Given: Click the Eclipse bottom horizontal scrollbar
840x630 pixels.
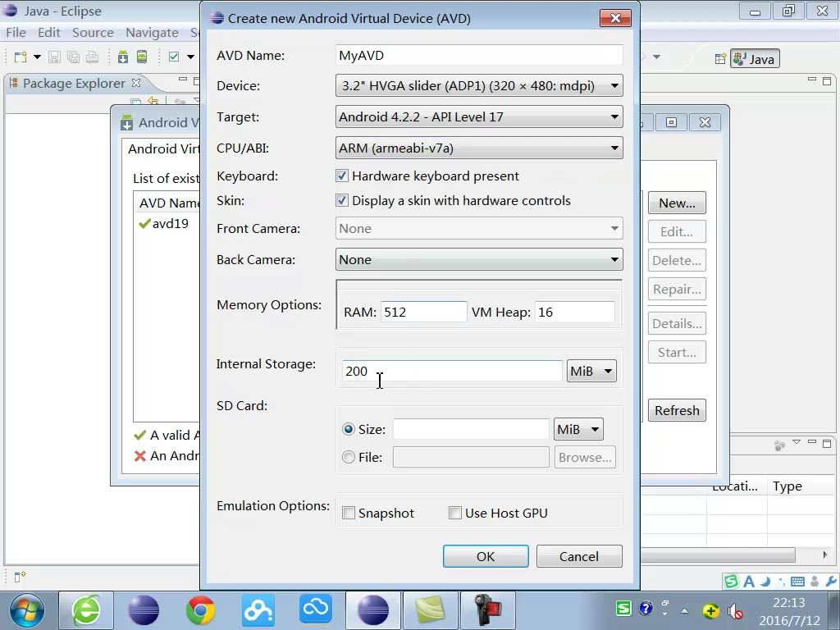Looking at the screenshot, I should click(x=718, y=555).
